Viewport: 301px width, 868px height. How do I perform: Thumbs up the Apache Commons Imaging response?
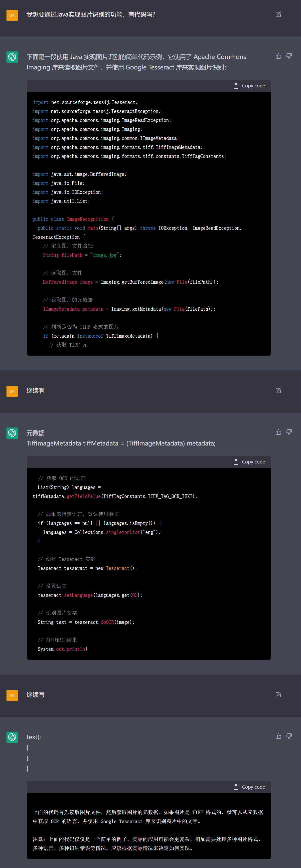pos(278,56)
